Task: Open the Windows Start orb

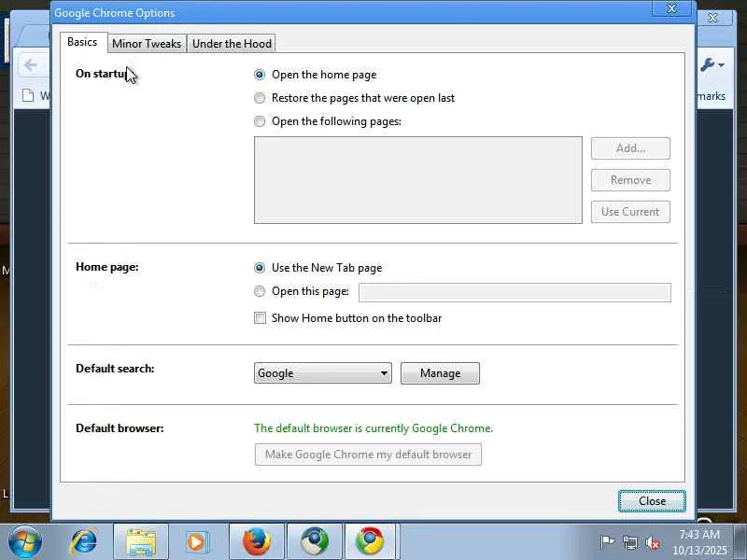Action: click(25, 541)
